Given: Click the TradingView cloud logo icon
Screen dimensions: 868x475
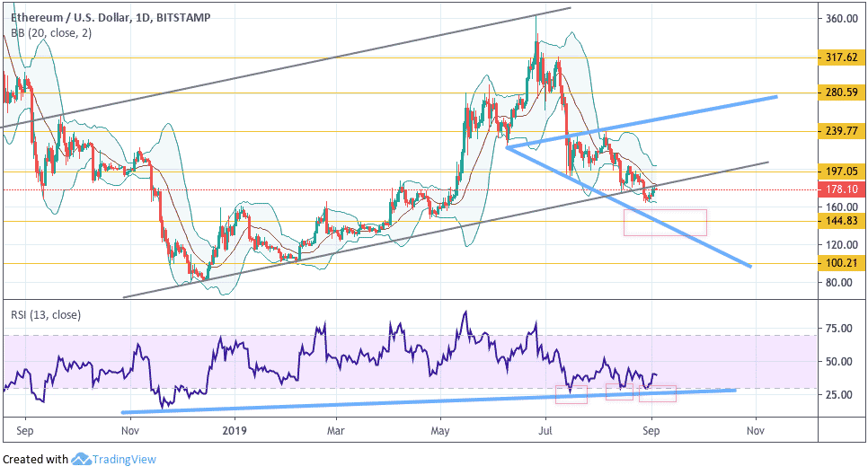Looking at the screenshot, I should coord(81,459).
